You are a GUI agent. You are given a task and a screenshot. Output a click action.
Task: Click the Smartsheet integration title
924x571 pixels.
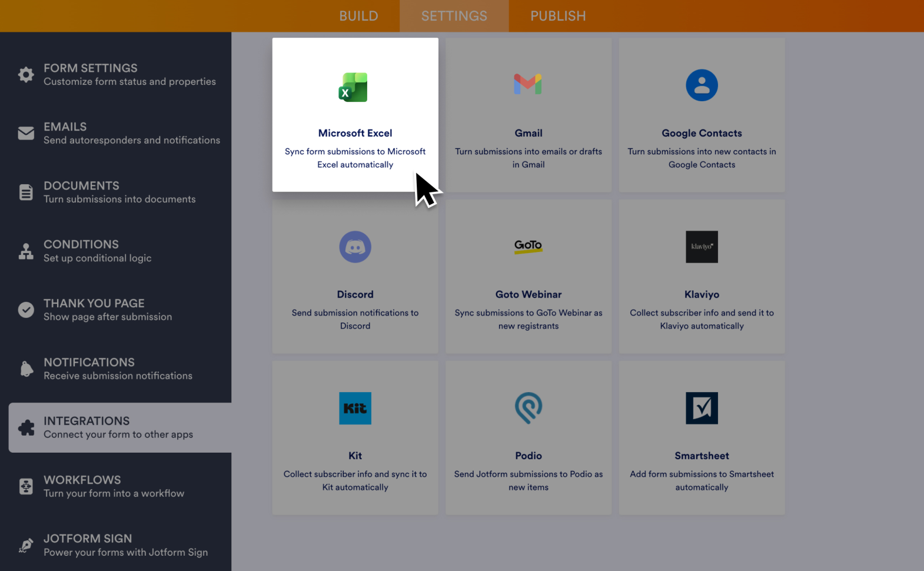tap(702, 456)
